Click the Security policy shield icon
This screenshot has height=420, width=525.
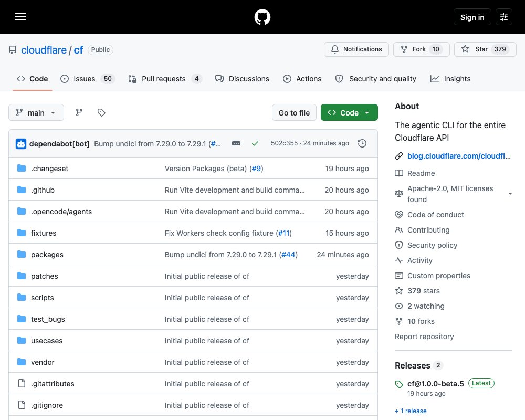pos(399,245)
